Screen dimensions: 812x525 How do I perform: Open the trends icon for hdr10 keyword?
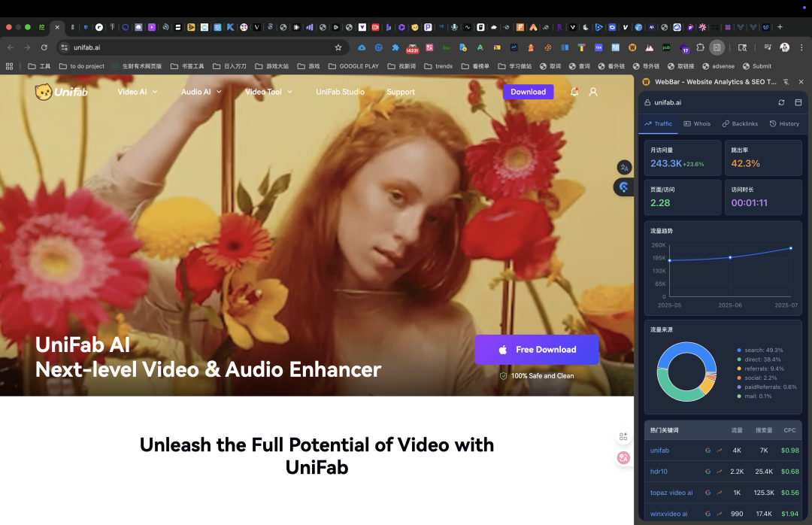720,472
